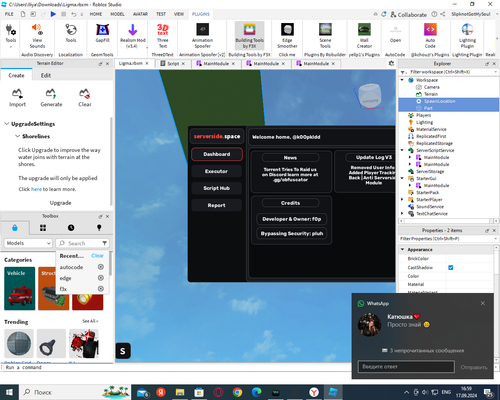Image resolution: width=500 pixels, height=400 pixels.
Task: Switch to Edit tab in Terrain Editor
Action: tap(46, 75)
